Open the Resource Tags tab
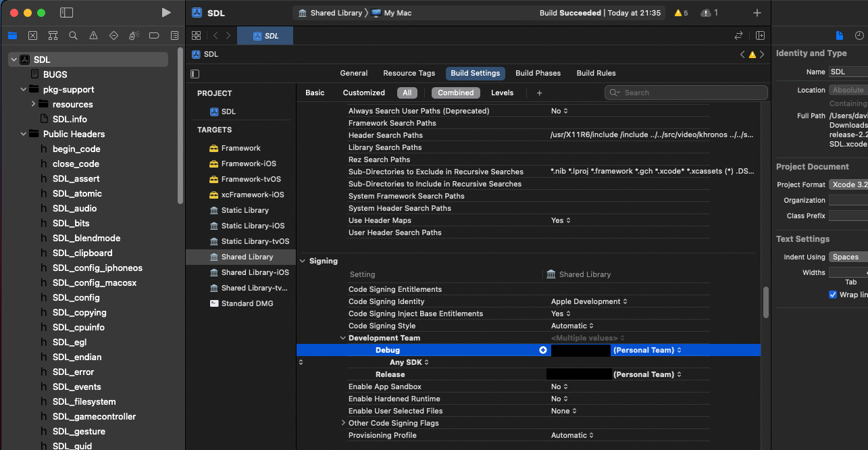The height and width of the screenshot is (450, 868). coord(409,73)
